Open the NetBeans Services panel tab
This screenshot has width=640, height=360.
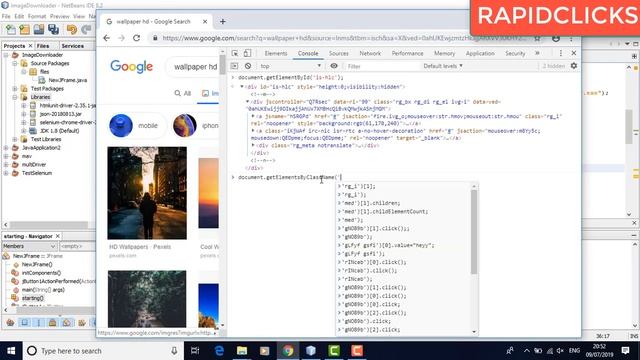tap(73, 46)
